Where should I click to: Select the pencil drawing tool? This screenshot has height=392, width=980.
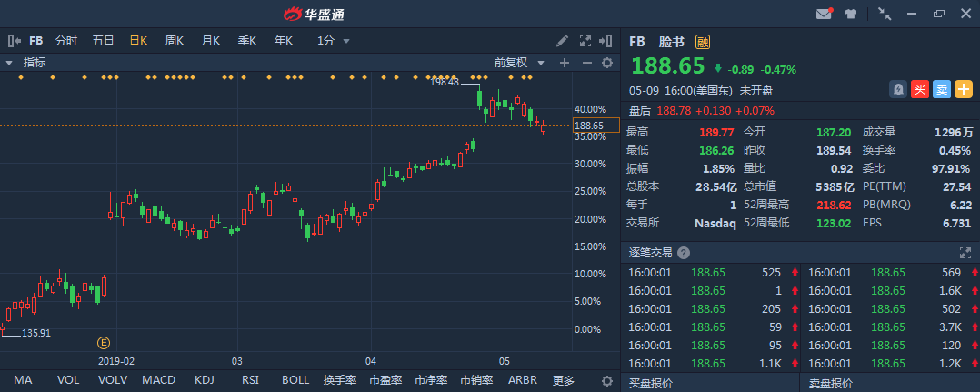563,41
